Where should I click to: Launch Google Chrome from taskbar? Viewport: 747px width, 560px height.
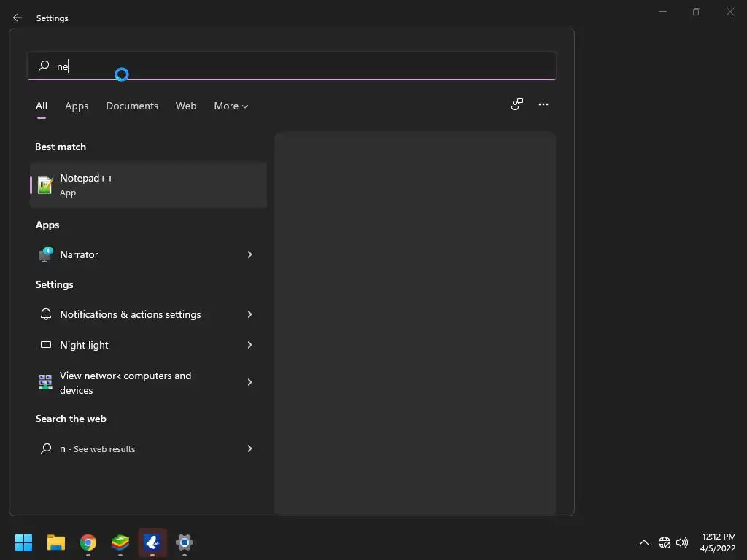tap(88, 542)
